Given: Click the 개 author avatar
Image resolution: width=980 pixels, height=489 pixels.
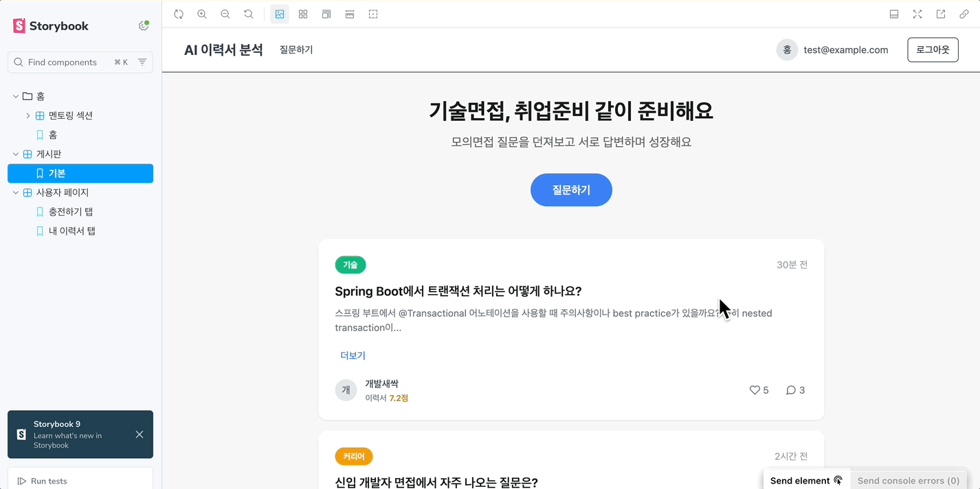Looking at the screenshot, I should (x=346, y=390).
